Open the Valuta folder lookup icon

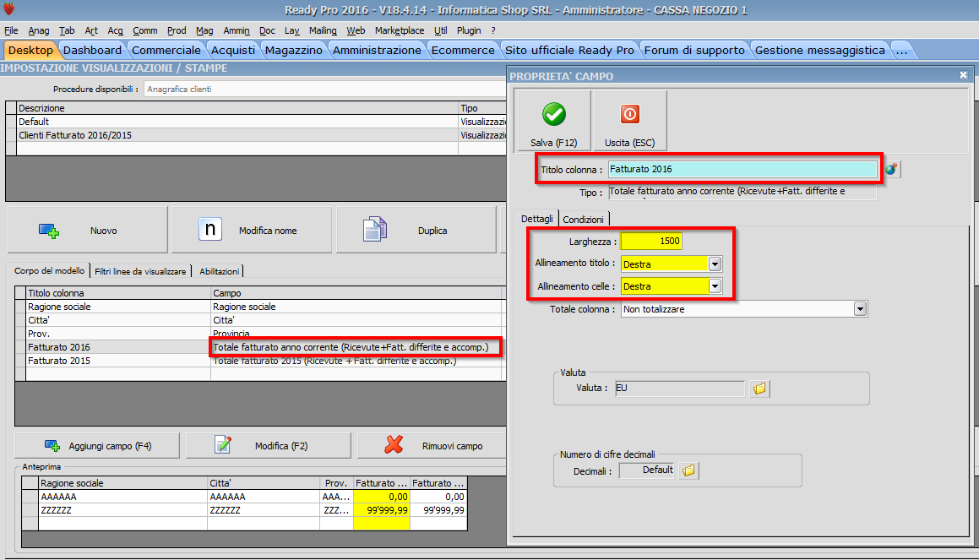coord(759,389)
